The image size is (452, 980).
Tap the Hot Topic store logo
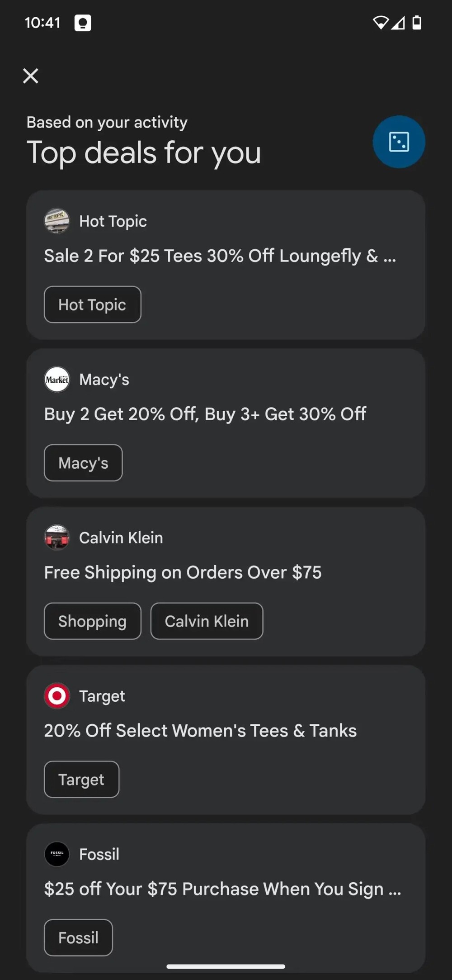coord(57,221)
